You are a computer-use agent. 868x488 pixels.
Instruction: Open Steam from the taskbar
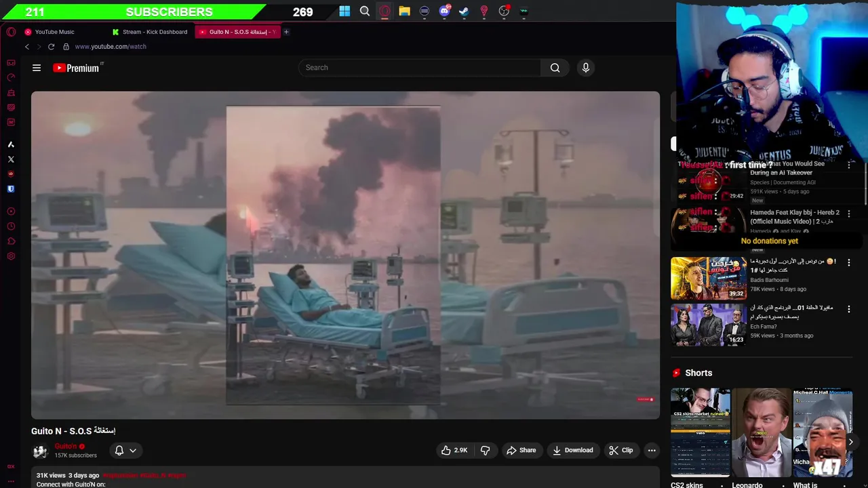pyautogui.click(x=464, y=11)
